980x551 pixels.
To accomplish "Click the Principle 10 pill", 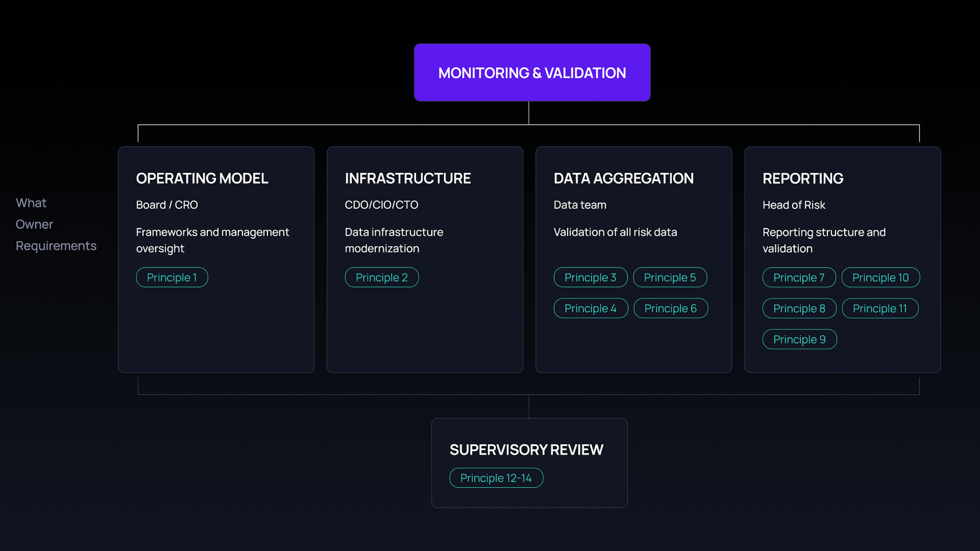I will pyautogui.click(x=880, y=278).
